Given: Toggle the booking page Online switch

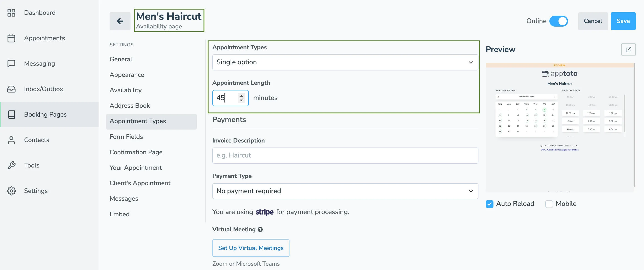Looking at the screenshot, I should point(559,21).
